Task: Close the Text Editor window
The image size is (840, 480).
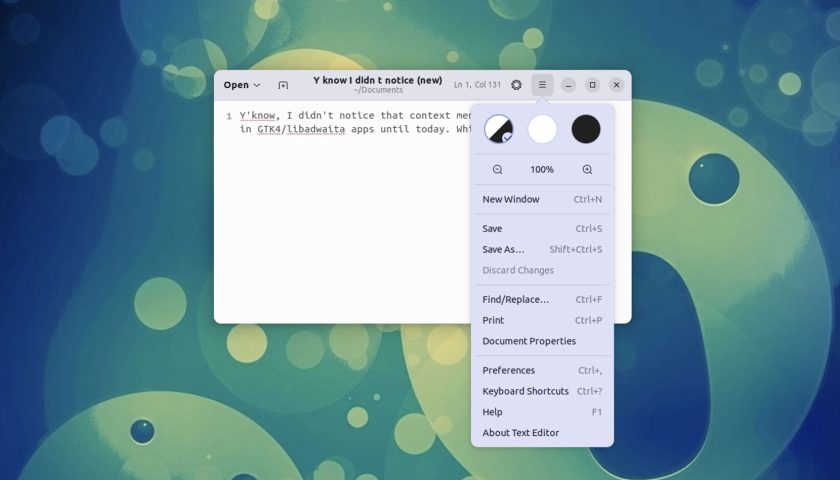Action: click(617, 85)
